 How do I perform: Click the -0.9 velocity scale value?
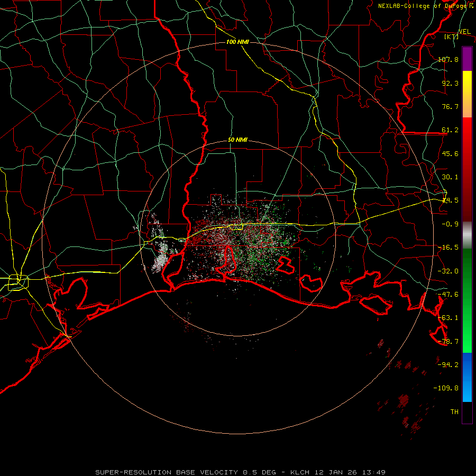(450, 224)
